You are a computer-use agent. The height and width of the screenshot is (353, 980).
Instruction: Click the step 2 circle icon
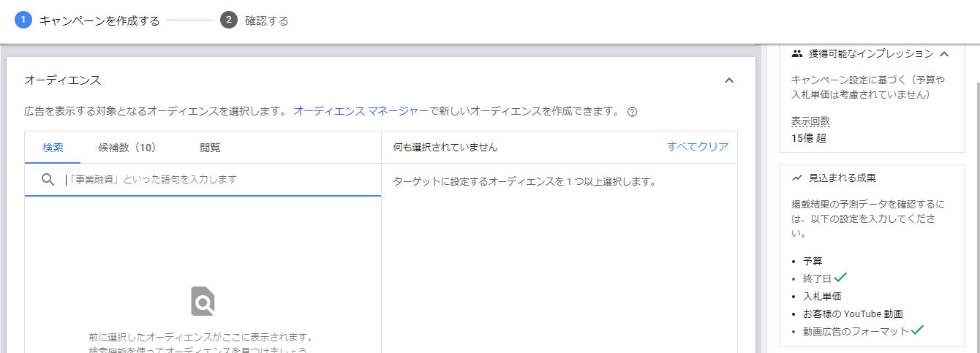(229, 20)
